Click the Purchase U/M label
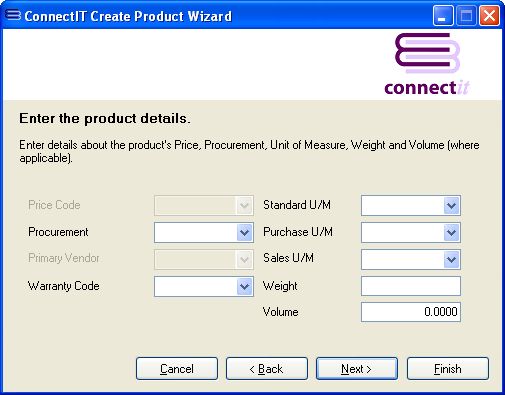Viewport: 505px width, 395px height. pyautogui.click(x=298, y=232)
